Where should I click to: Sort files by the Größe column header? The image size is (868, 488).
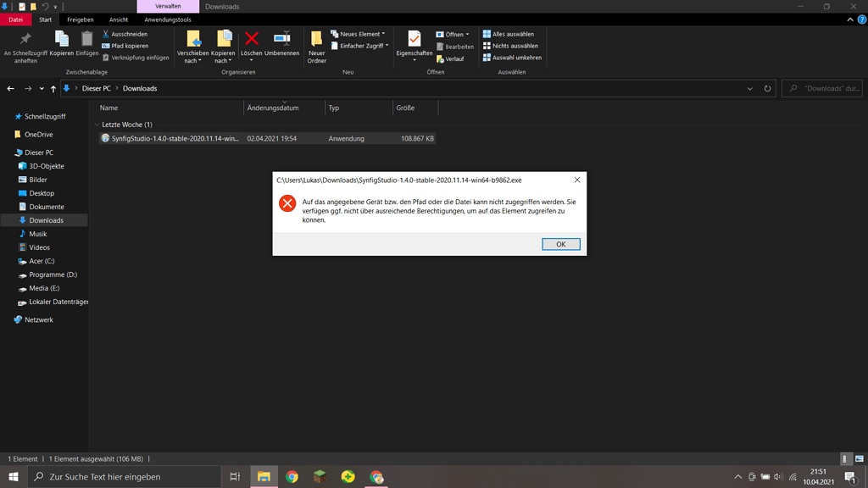tap(405, 108)
